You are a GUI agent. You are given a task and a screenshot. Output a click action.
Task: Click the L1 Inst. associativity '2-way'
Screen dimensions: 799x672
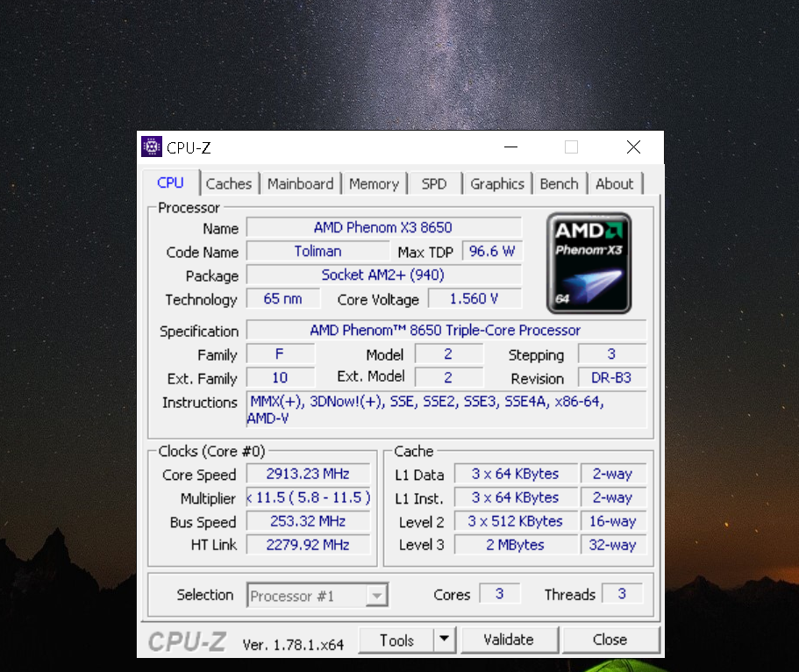(613, 497)
